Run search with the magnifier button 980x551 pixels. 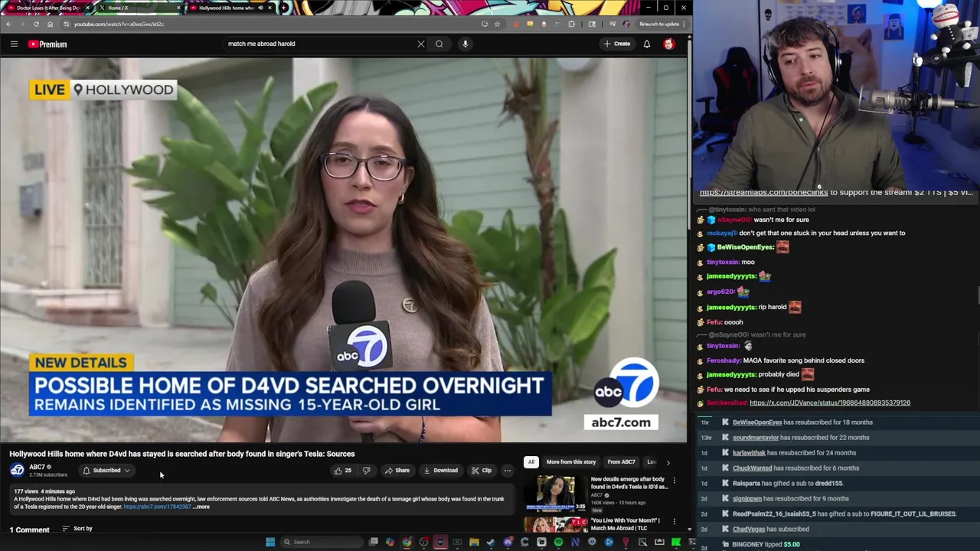coord(439,44)
